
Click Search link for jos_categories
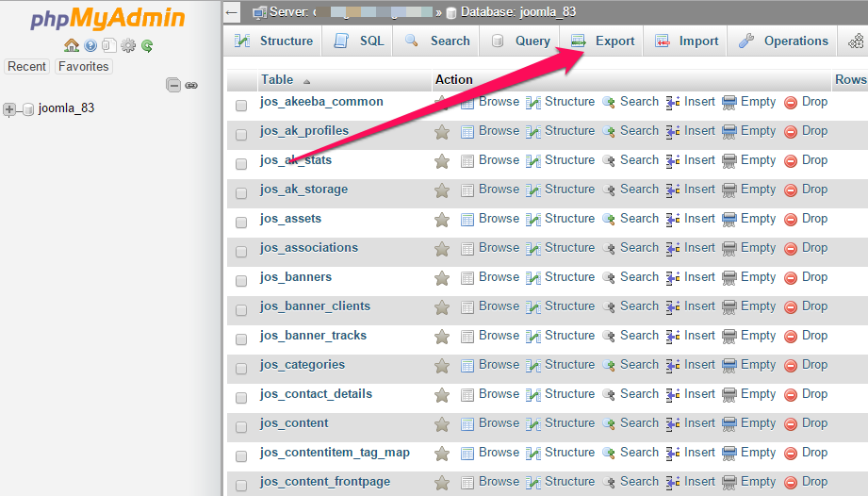[639, 364]
